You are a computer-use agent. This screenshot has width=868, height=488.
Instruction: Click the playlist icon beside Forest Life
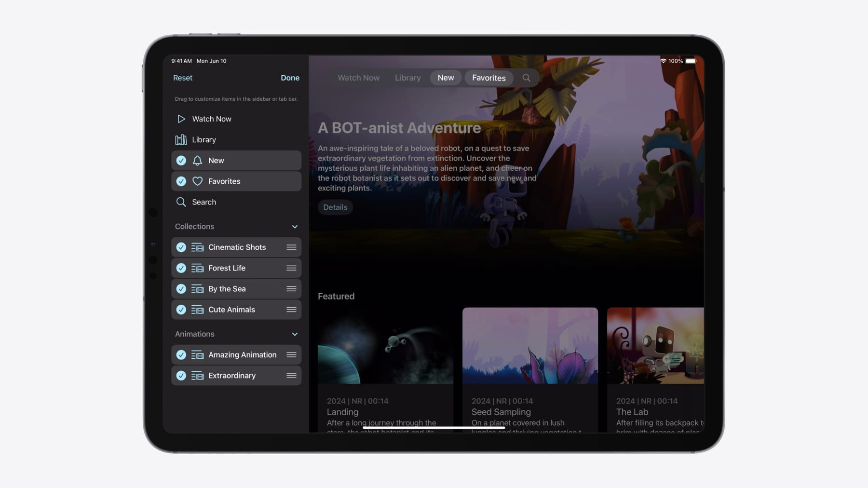coord(197,268)
